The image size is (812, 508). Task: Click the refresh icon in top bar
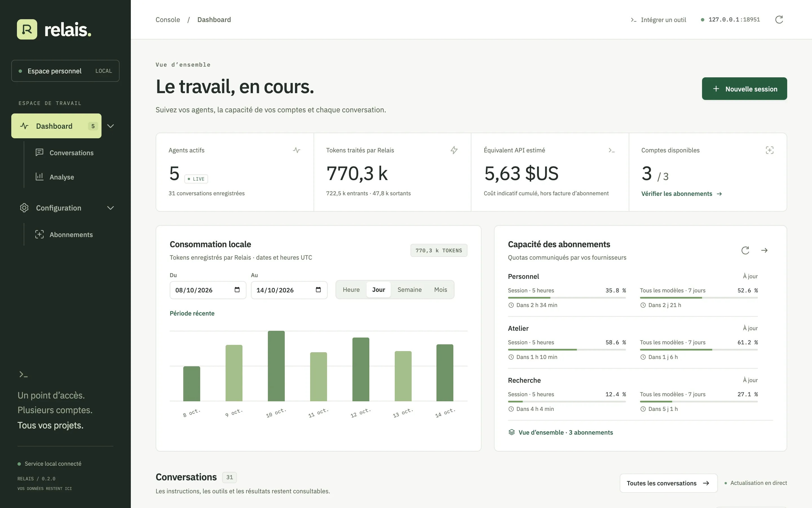[x=779, y=19]
